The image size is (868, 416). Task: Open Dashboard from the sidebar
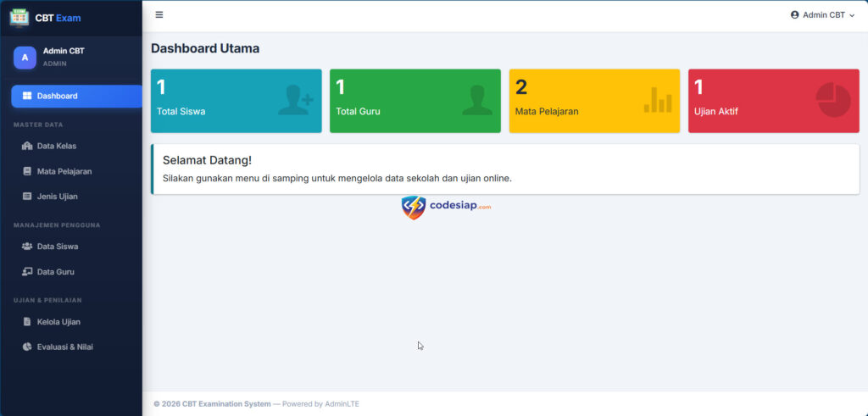tap(75, 96)
